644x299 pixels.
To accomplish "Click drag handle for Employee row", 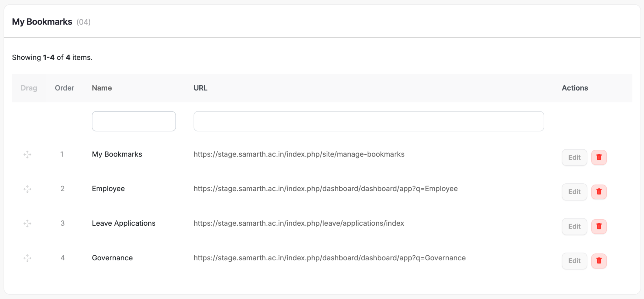I will 27,189.
